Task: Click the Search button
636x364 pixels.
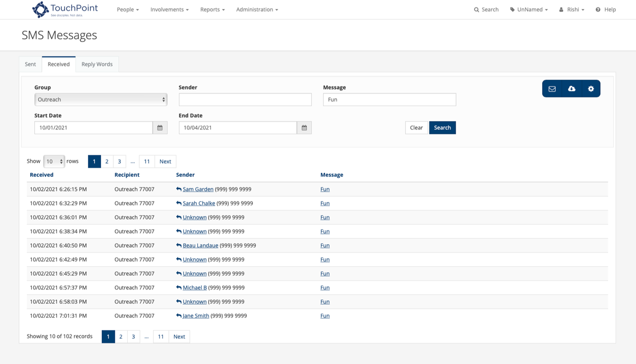Action: pos(442,128)
